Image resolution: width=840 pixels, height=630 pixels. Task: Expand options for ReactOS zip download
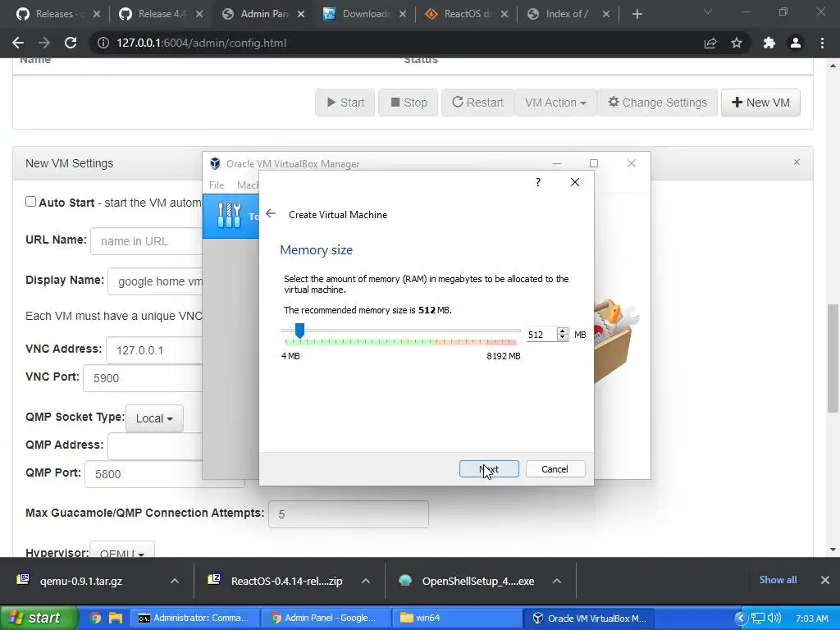tap(365, 581)
